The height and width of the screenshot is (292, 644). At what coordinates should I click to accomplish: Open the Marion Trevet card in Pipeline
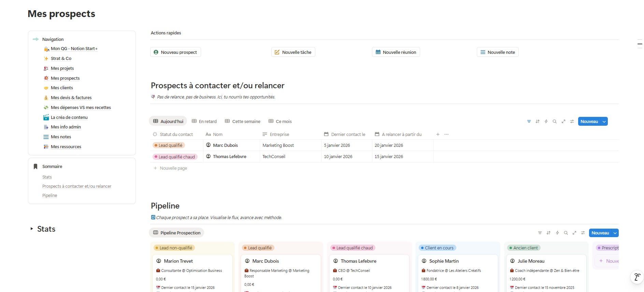[x=178, y=261]
